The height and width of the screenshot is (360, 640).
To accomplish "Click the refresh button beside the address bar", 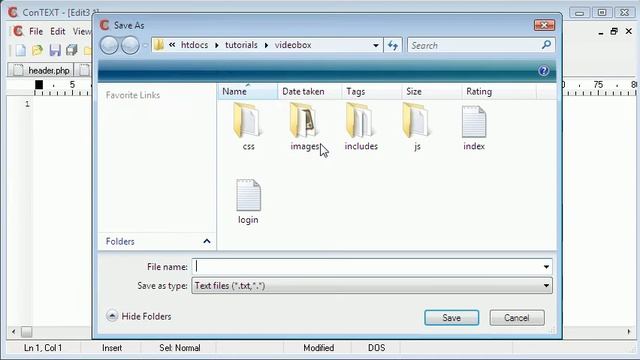I will [393, 45].
